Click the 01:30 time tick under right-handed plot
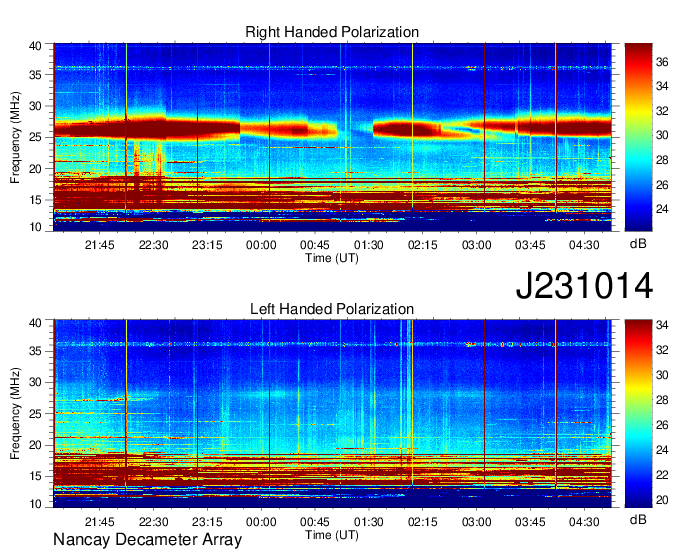 tap(369, 245)
